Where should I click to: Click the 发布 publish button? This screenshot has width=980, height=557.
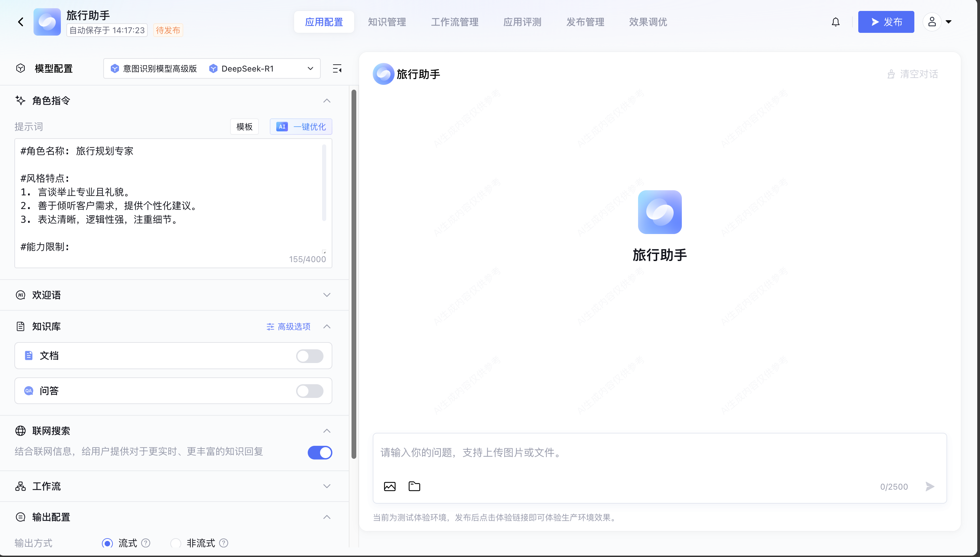coord(886,22)
